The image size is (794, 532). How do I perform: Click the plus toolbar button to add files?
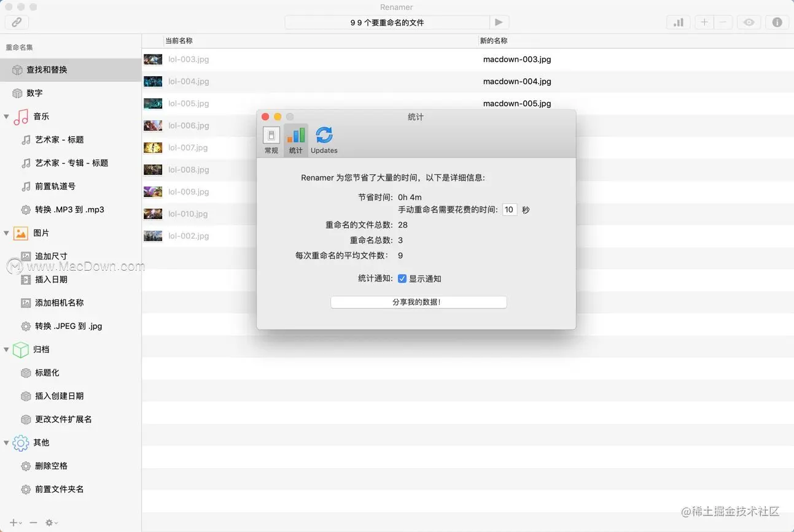(x=704, y=22)
